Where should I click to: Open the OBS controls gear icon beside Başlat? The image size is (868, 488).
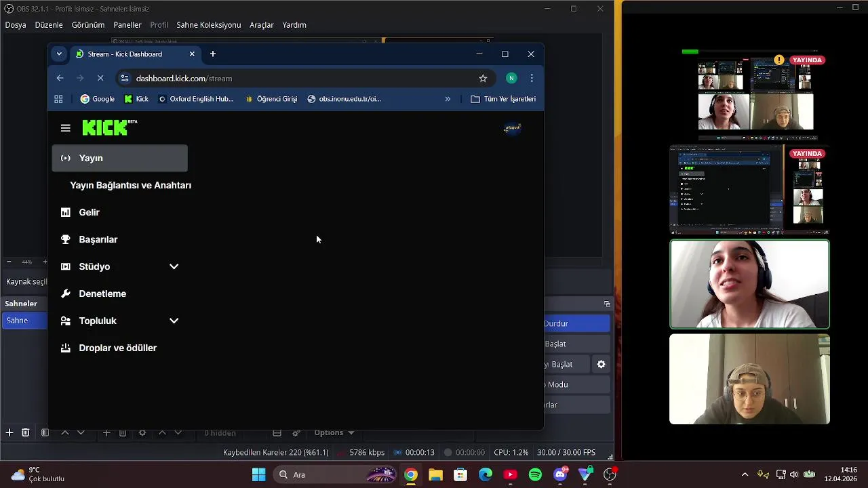click(x=601, y=364)
